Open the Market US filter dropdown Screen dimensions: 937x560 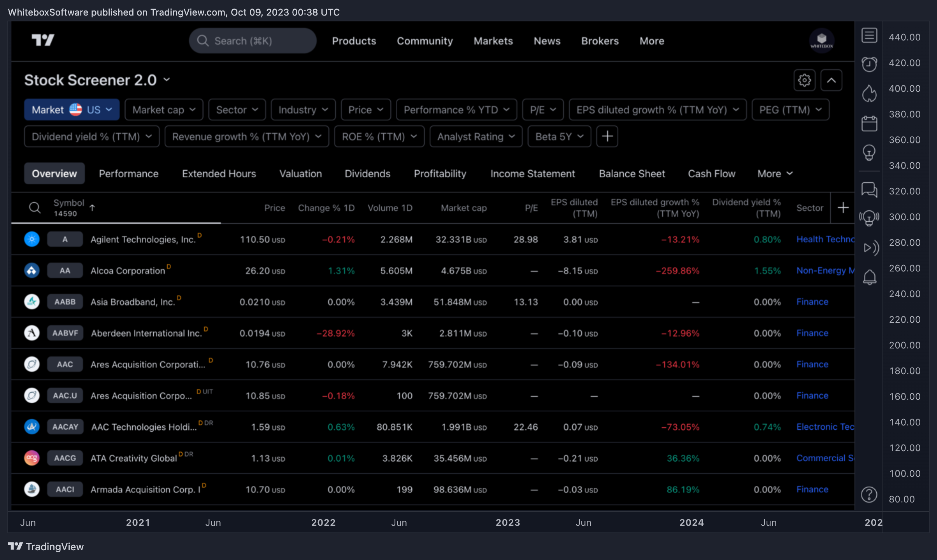[x=72, y=110]
